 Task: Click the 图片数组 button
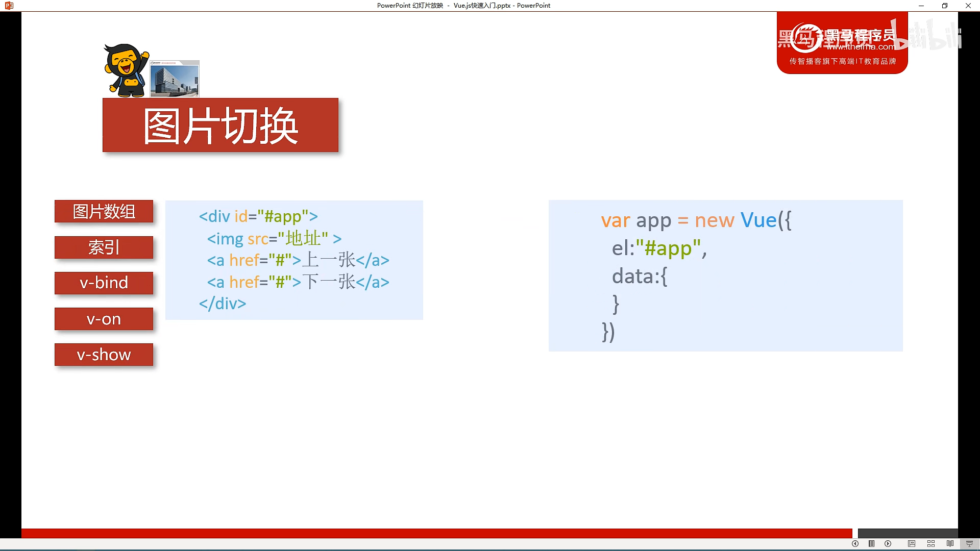[104, 211]
